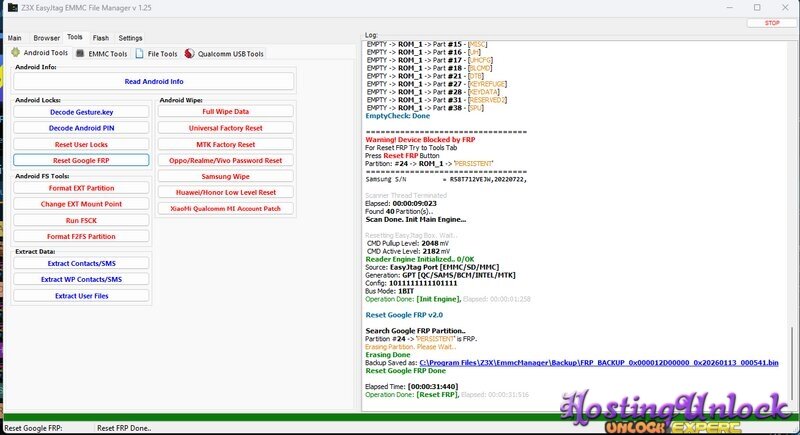The height and width of the screenshot is (435, 800).
Task: Click the document icon on File Tools tab
Action: (x=140, y=53)
